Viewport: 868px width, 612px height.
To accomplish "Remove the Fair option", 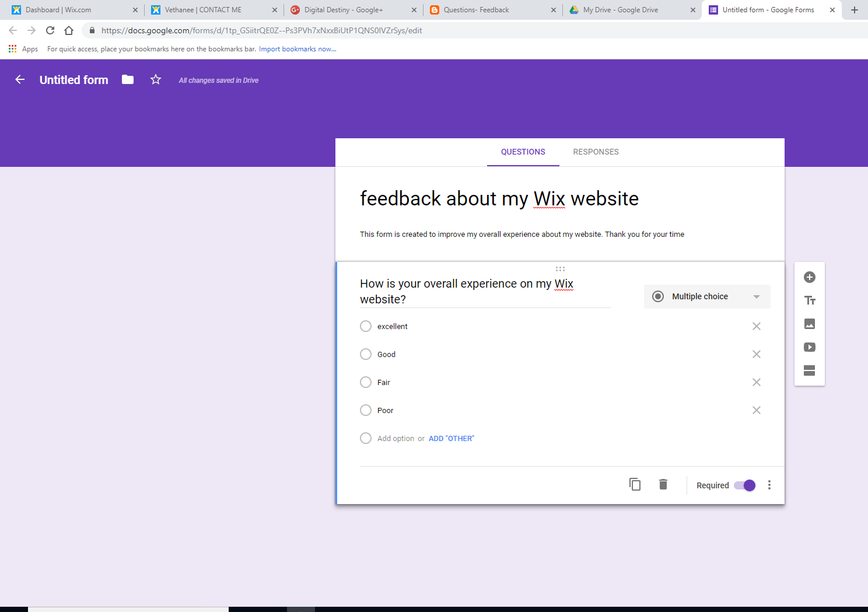I will [x=757, y=382].
